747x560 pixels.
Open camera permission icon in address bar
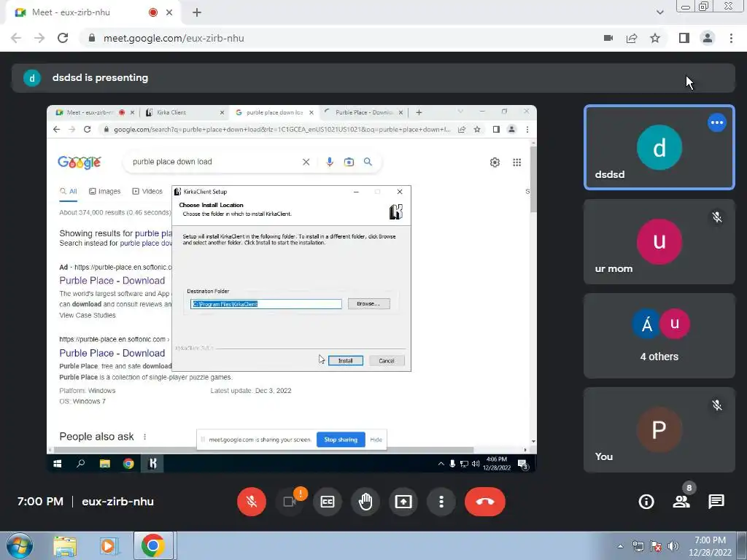pyautogui.click(x=608, y=38)
